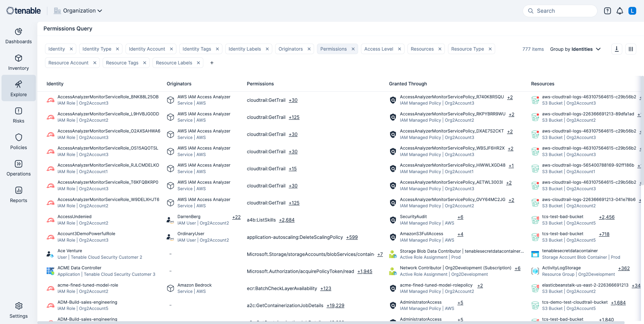
Task: Click the download export icon
Action: (x=617, y=49)
